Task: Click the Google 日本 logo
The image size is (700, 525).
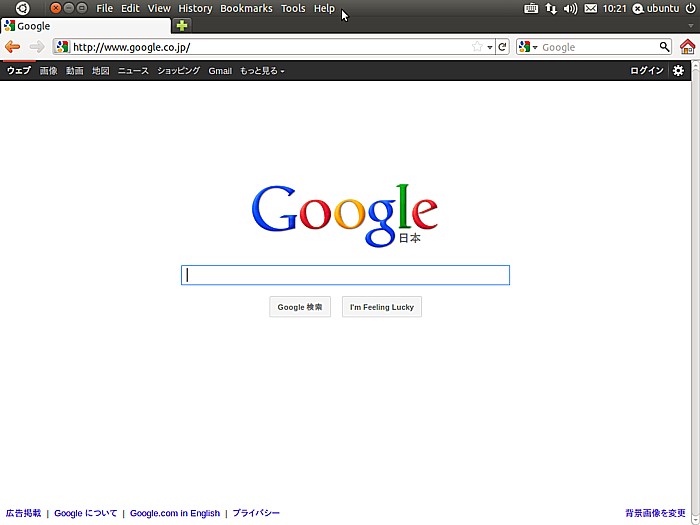Action: click(345, 215)
